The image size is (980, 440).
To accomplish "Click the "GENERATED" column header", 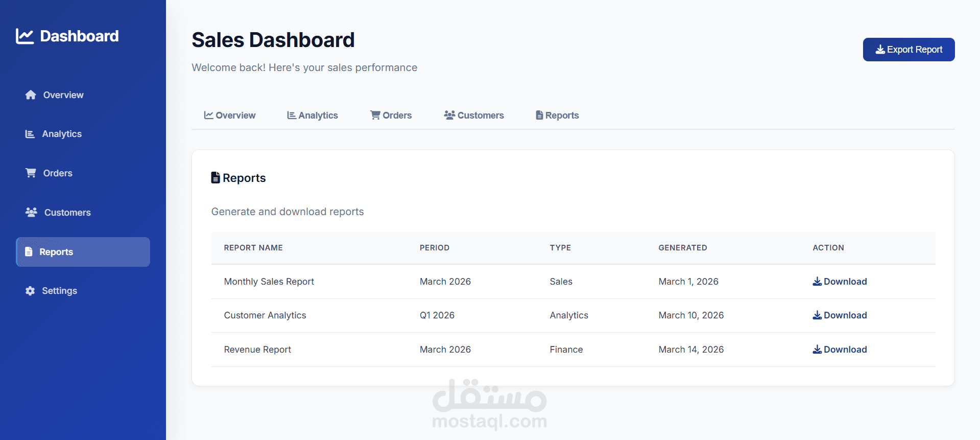I will pos(683,248).
